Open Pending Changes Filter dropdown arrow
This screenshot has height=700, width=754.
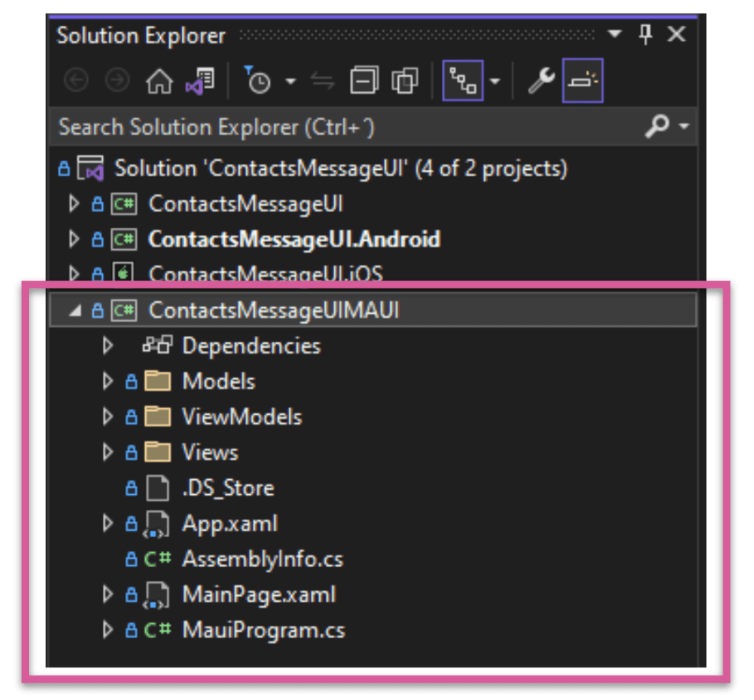click(x=291, y=81)
